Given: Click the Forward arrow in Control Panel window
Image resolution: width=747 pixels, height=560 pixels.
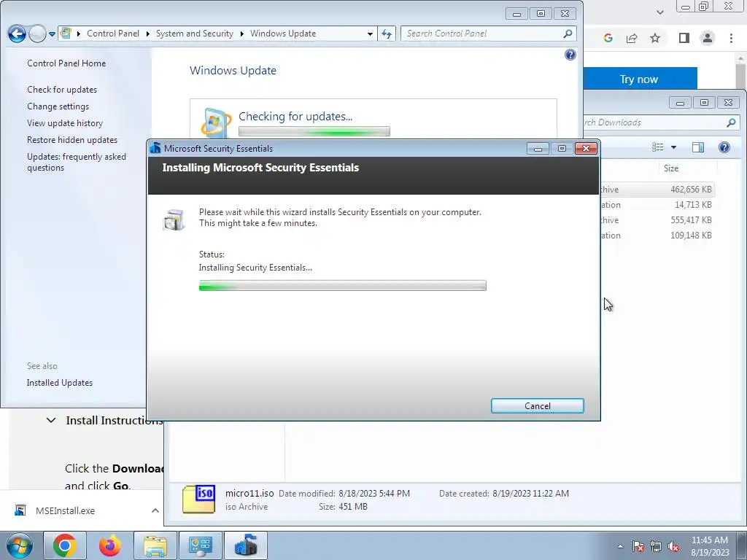Looking at the screenshot, I should coord(37,34).
